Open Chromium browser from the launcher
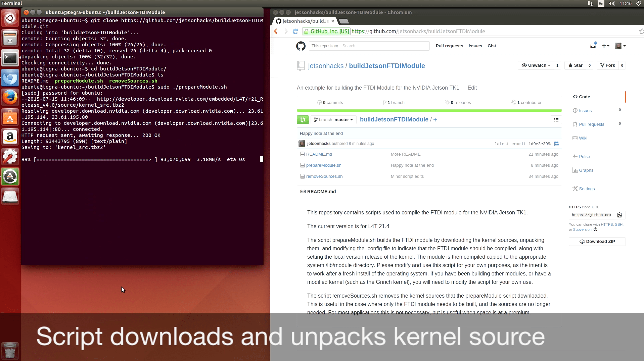The image size is (644, 361). [x=10, y=78]
